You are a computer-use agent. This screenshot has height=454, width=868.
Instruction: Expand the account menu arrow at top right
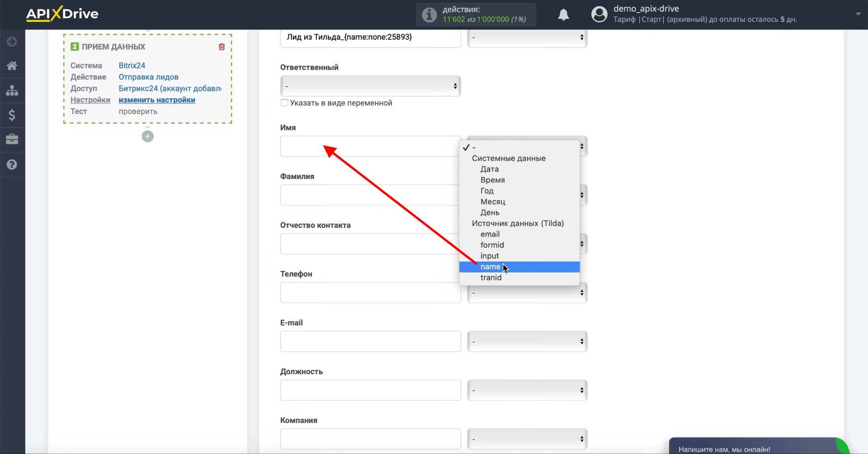pos(858,14)
